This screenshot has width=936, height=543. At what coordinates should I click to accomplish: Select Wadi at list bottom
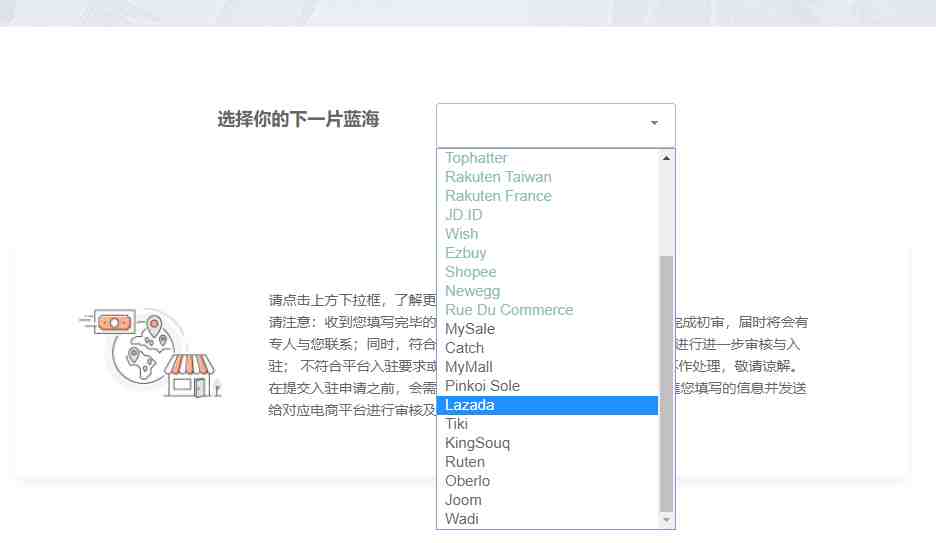click(547, 519)
